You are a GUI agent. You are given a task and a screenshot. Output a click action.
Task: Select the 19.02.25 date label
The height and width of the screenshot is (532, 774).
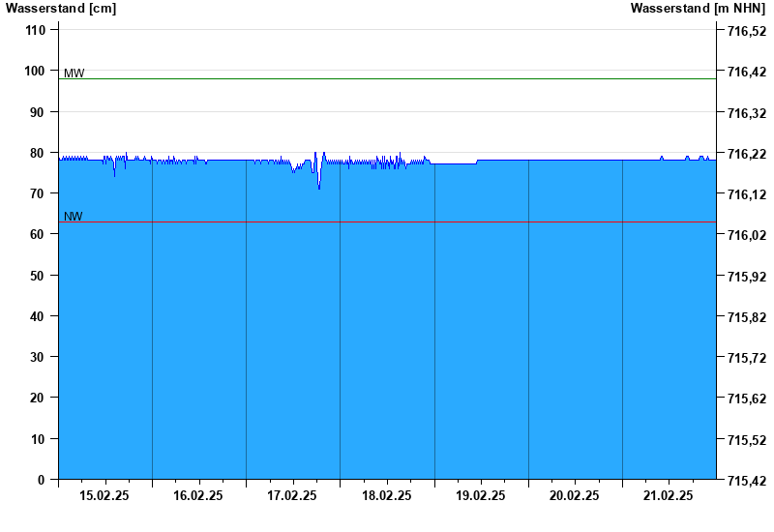(x=480, y=495)
